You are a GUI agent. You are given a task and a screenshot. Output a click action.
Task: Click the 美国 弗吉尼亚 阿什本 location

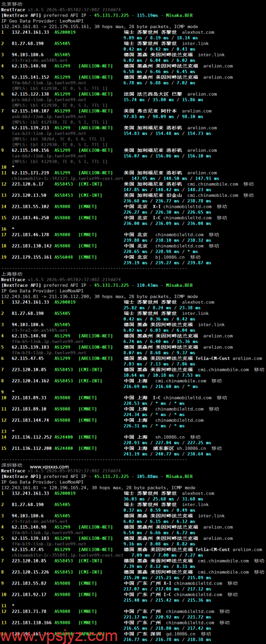[150, 111]
